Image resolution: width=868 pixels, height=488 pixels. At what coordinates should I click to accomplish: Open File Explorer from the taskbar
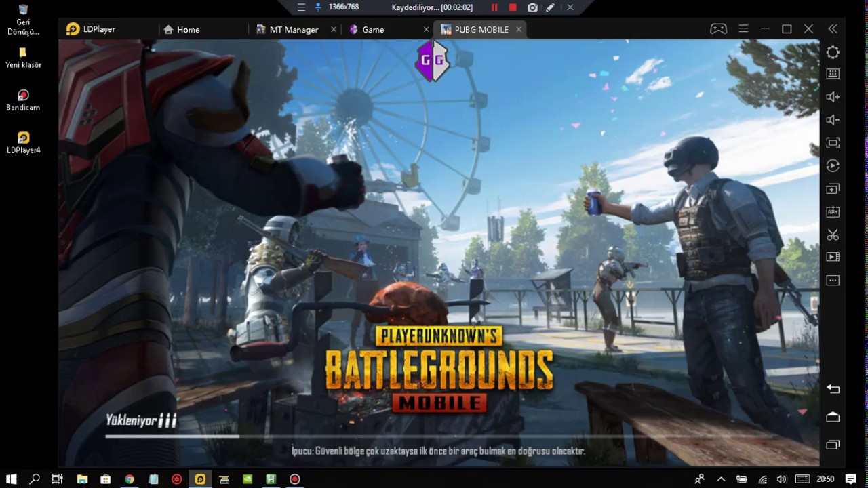coord(82,479)
